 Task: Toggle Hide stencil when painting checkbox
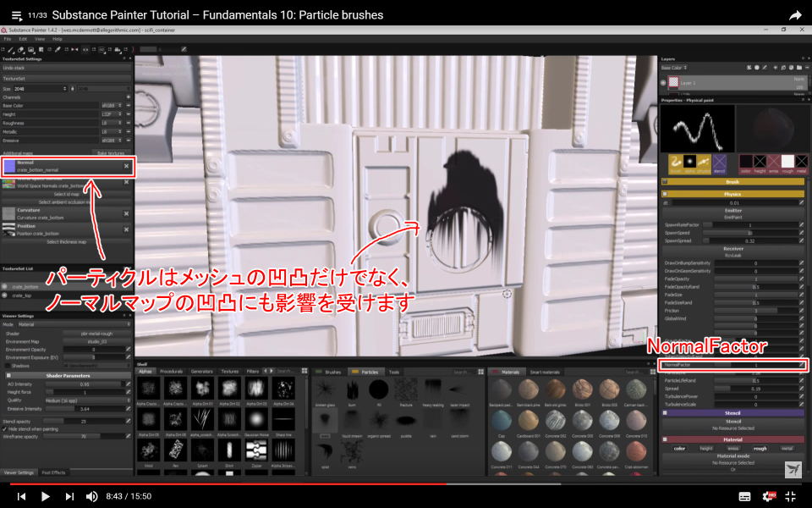pos(5,429)
